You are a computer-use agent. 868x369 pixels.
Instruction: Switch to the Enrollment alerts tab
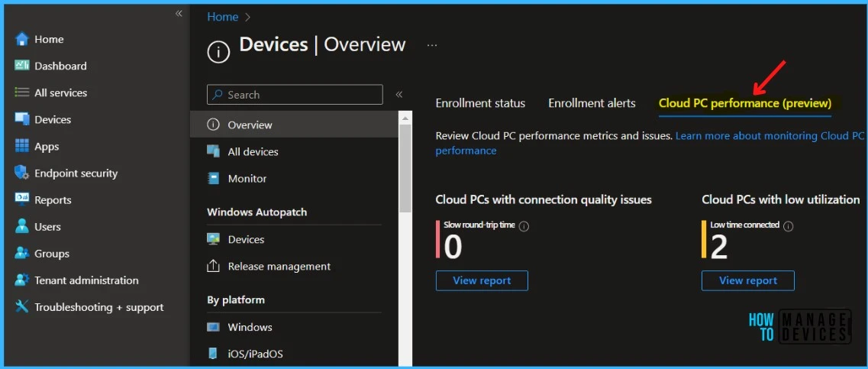592,103
